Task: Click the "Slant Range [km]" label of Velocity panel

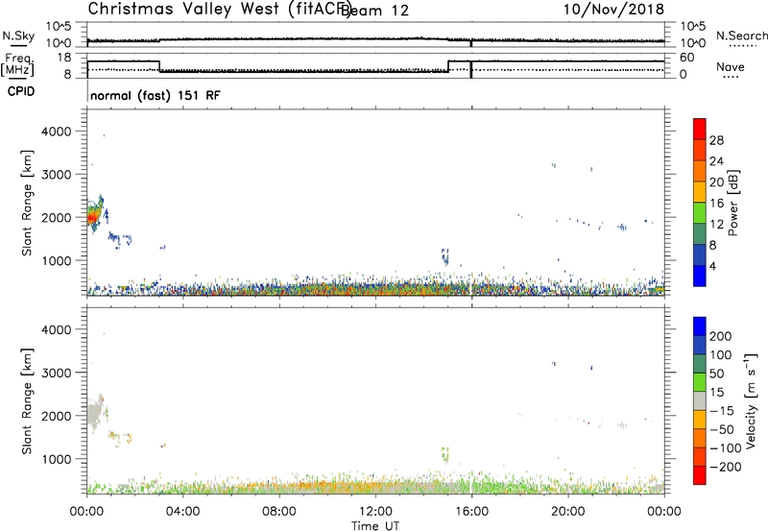Action: point(27,401)
